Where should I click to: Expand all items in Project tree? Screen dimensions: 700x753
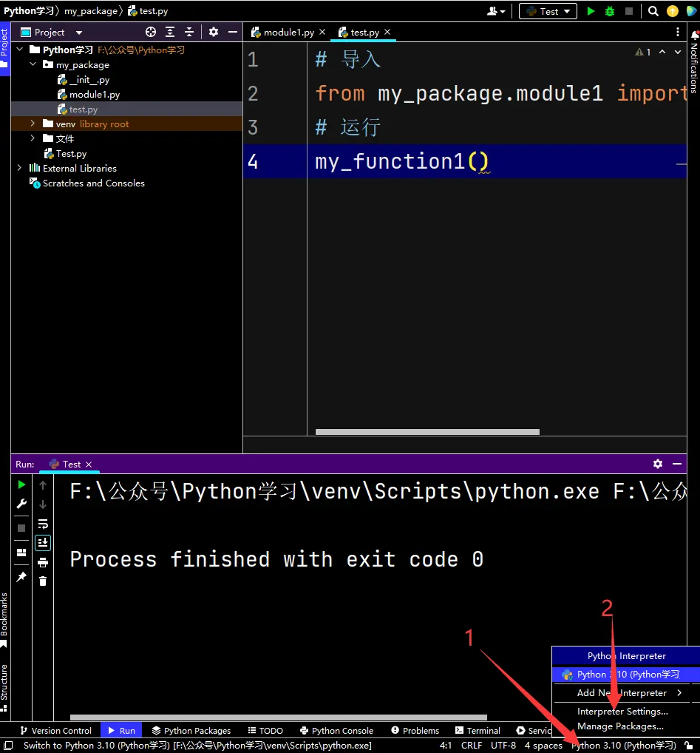(x=170, y=32)
